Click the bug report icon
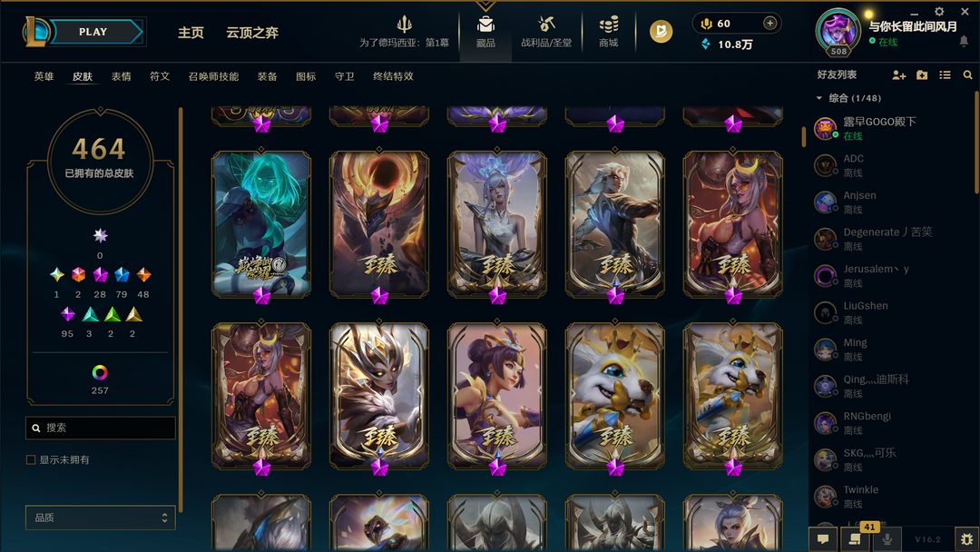 tap(967, 539)
